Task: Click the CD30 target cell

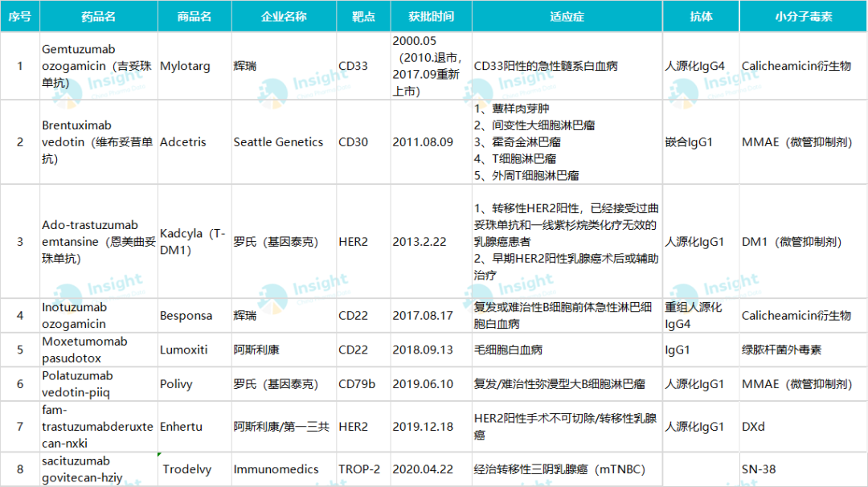Action: [363, 142]
